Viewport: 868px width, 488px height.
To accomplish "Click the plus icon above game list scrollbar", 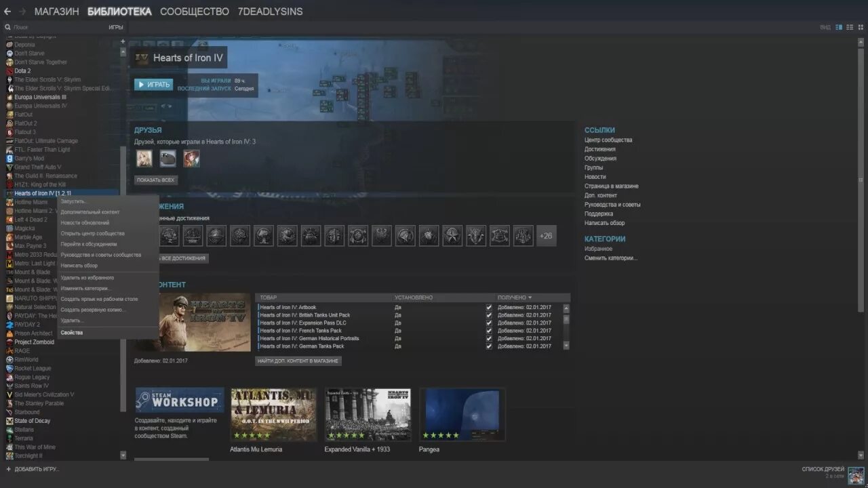I will pyautogui.click(x=123, y=41).
